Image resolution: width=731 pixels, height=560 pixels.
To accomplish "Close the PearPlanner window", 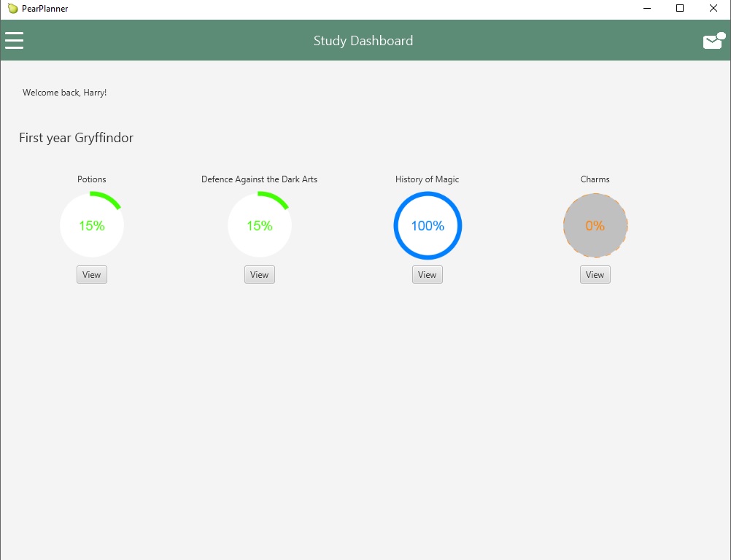I will (x=713, y=9).
